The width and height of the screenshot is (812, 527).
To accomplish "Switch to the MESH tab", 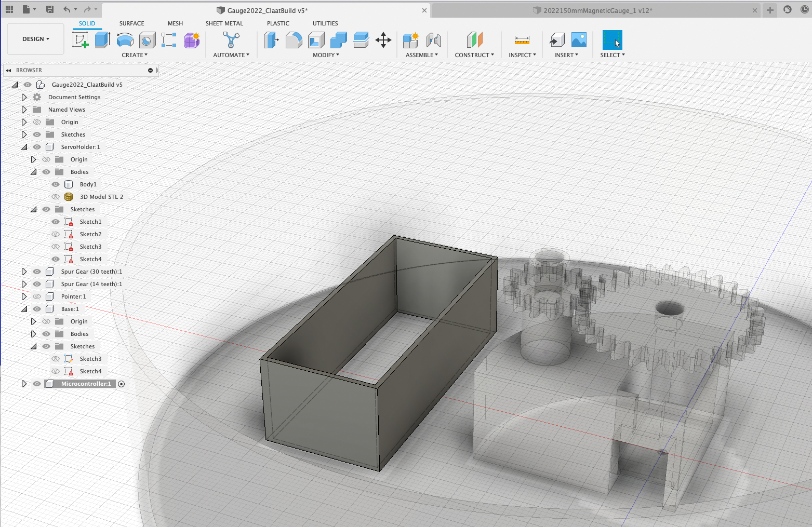I will (175, 23).
